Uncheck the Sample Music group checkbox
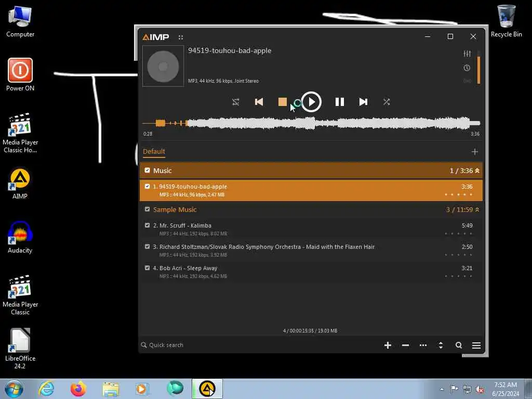 pos(147,209)
